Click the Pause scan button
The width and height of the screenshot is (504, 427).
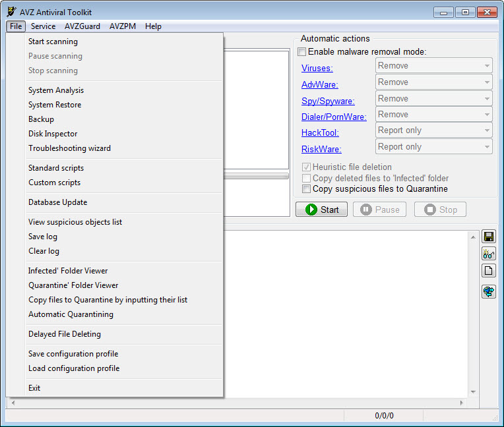(379, 210)
